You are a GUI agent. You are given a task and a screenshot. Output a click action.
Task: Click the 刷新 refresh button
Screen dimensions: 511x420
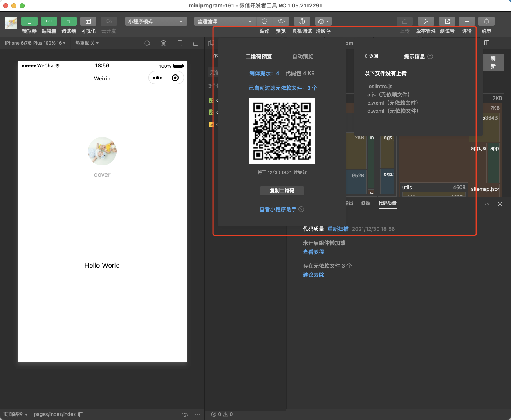coord(493,63)
